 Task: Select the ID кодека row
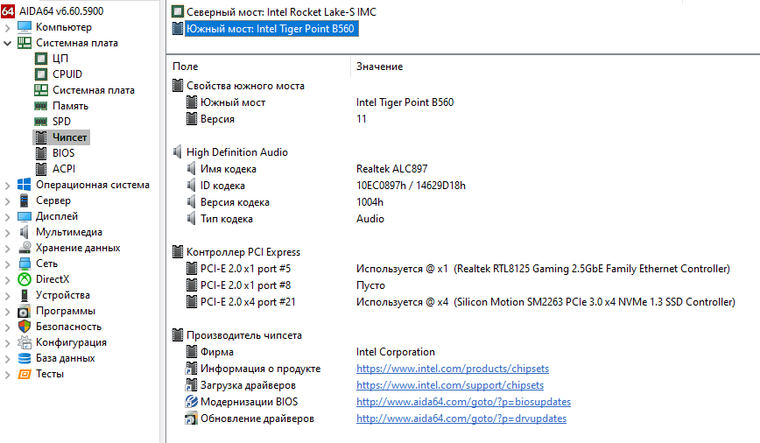tap(222, 185)
